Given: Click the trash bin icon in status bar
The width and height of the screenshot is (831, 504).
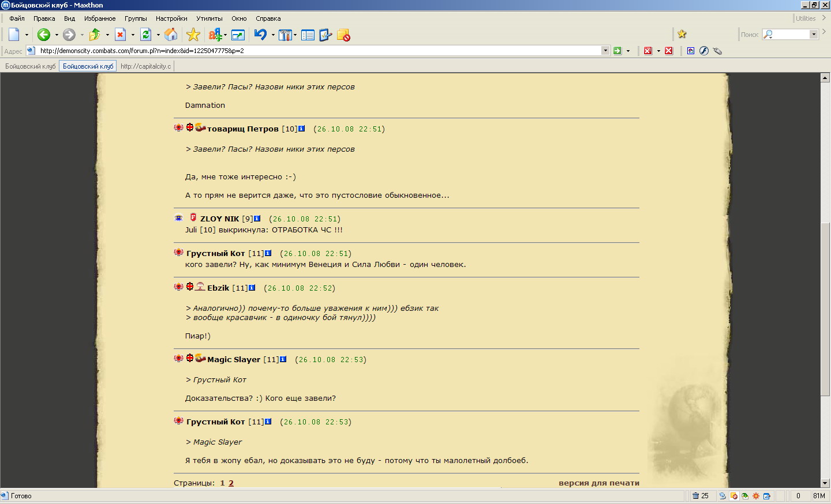Looking at the screenshot, I should tap(695, 496).
